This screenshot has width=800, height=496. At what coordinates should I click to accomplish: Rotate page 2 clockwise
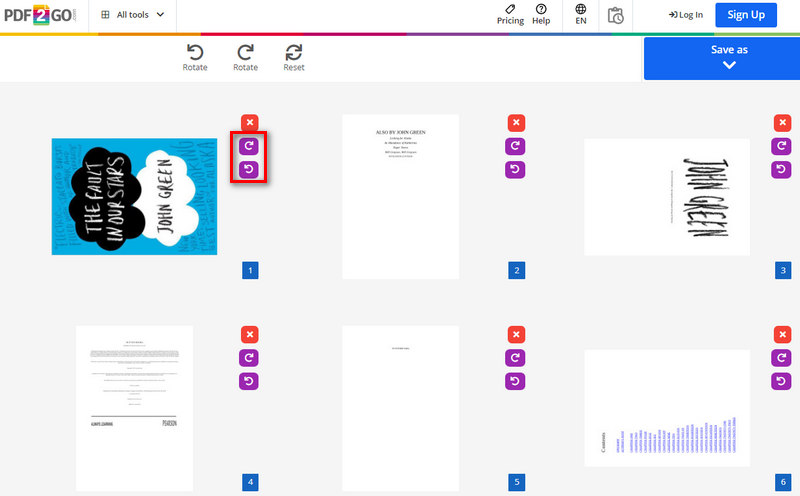point(515,146)
